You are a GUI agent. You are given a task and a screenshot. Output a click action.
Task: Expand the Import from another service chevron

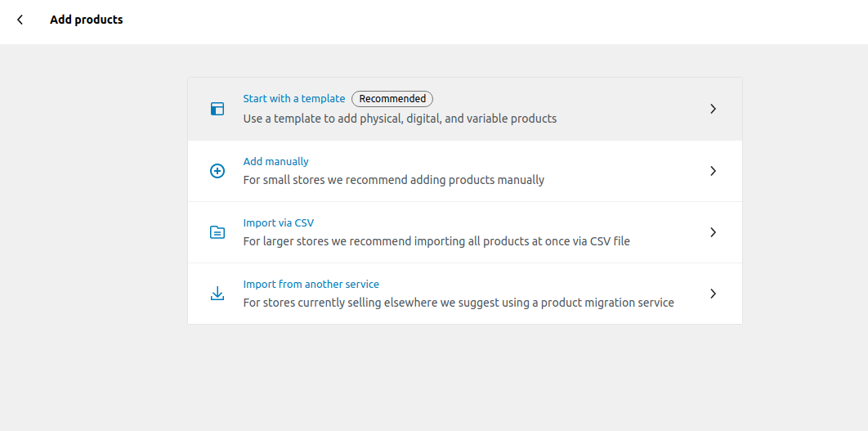click(x=714, y=294)
